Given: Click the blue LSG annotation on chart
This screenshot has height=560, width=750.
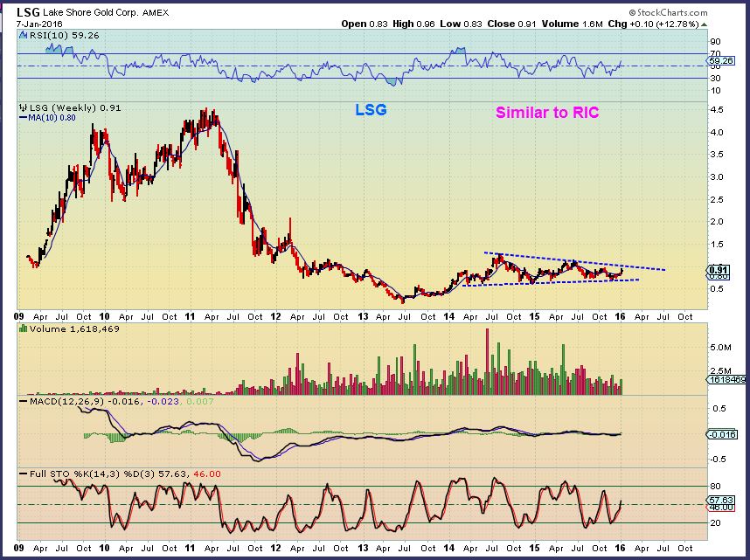Looking at the screenshot, I should 371,110.
